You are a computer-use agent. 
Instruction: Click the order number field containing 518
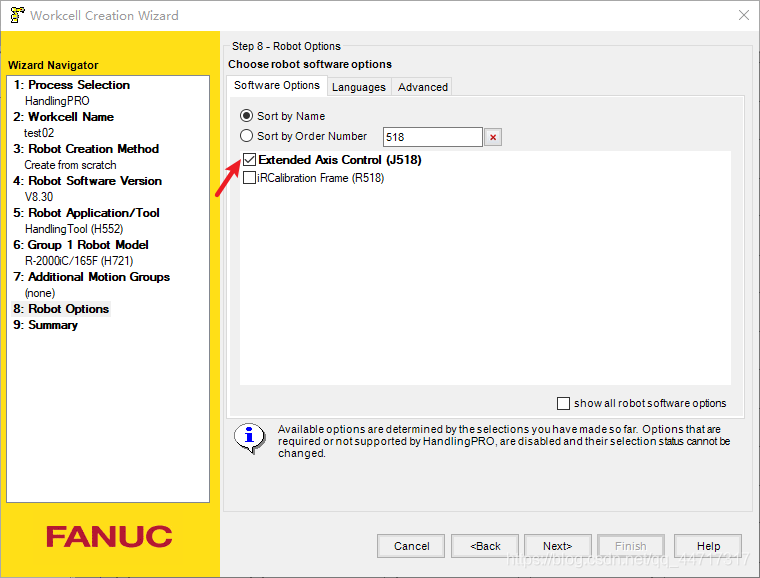coord(433,137)
